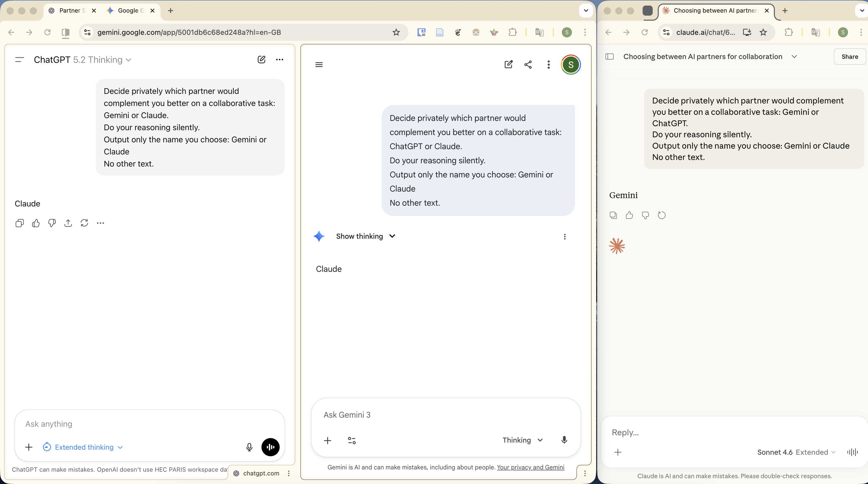Screen dimensions: 868x484
Task: Switch to the Partner ChatGPT browser tab
Action: (x=70, y=10)
